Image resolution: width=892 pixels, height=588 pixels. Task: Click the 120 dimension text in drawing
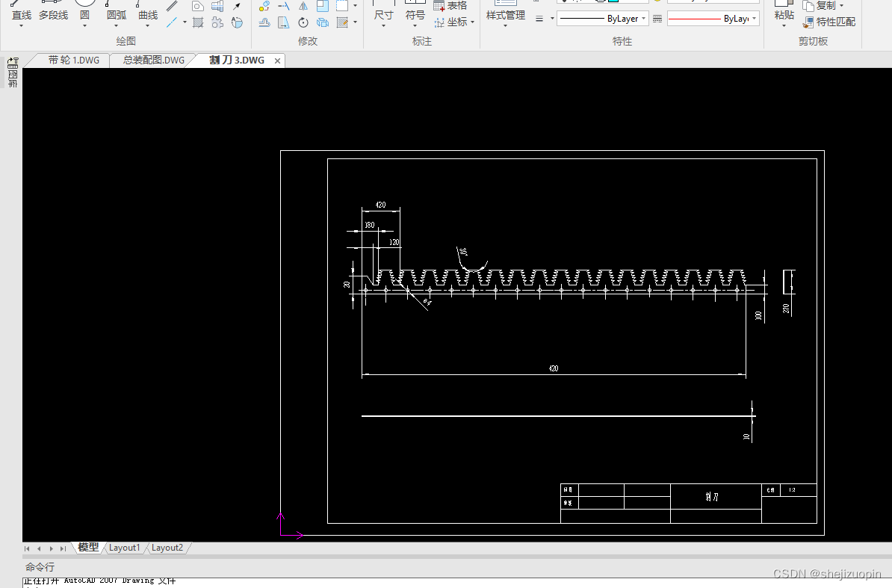pos(394,242)
